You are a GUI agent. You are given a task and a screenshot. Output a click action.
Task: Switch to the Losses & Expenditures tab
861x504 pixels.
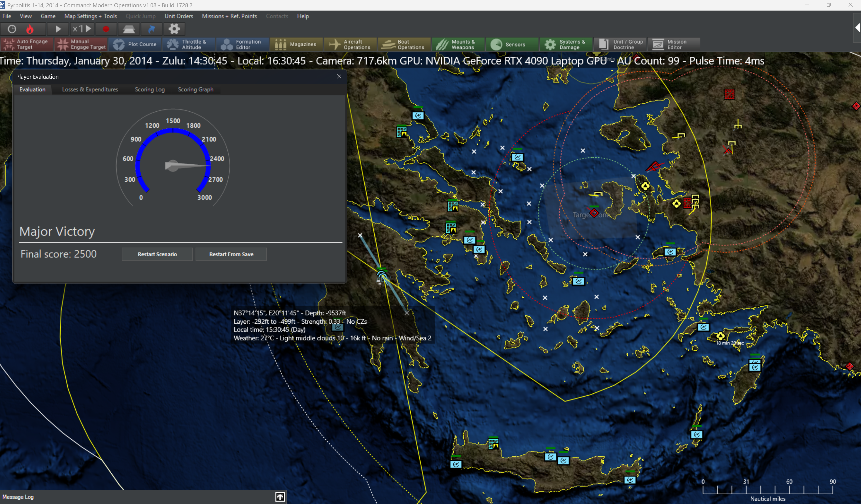(90, 89)
